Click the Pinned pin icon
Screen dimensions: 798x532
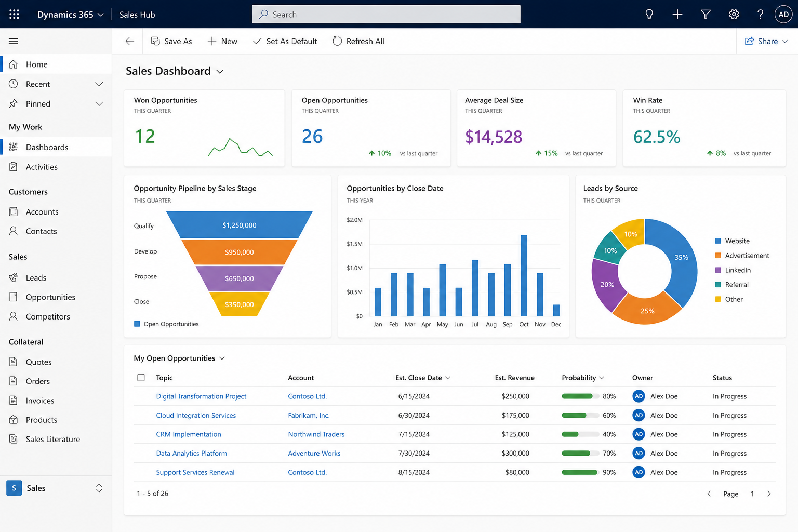pos(14,103)
